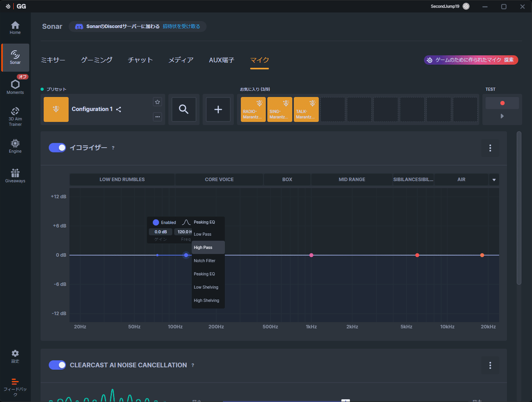Favorite Configuration 1 with star icon
Screen dimensions: 532x402
157,102
